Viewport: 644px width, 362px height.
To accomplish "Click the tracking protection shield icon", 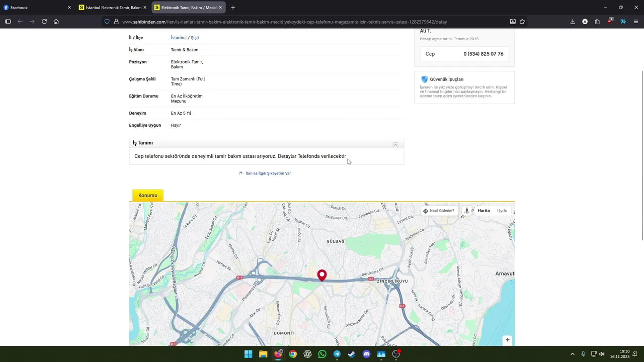I will click(107, 22).
